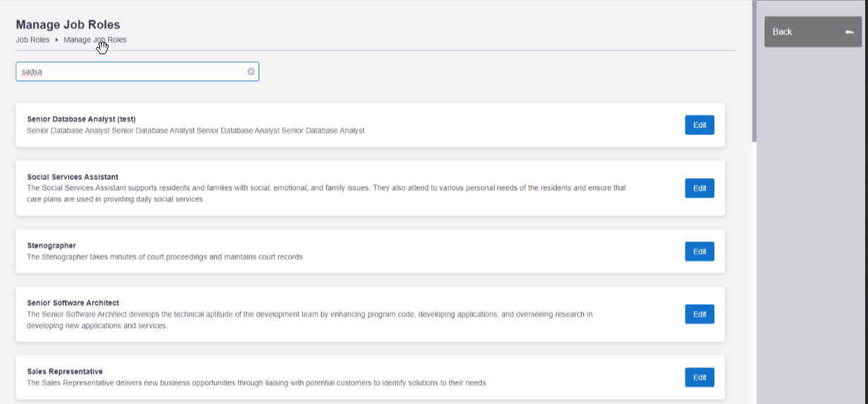Click the Sales Representative card title
The height and width of the screenshot is (404, 868).
click(x=65, y=371)
